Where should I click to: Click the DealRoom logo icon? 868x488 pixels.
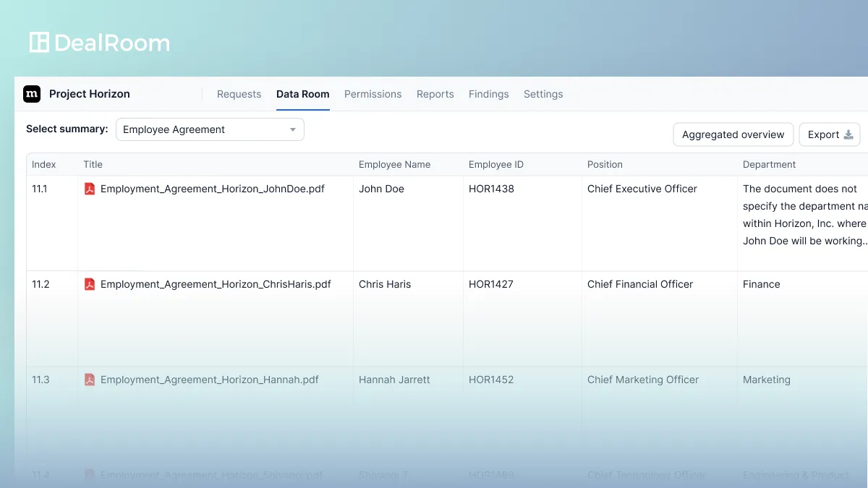pyautogui.click(x=39, y=43)
